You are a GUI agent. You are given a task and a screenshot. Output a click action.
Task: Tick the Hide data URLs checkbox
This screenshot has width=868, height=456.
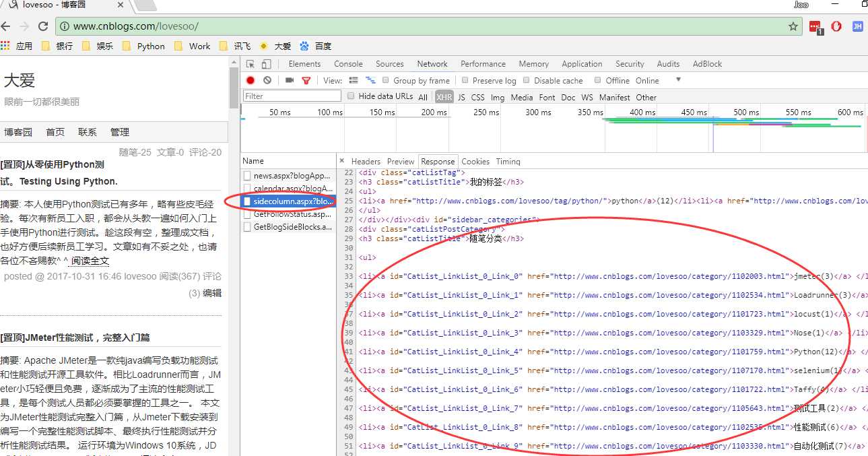[350, 96]
